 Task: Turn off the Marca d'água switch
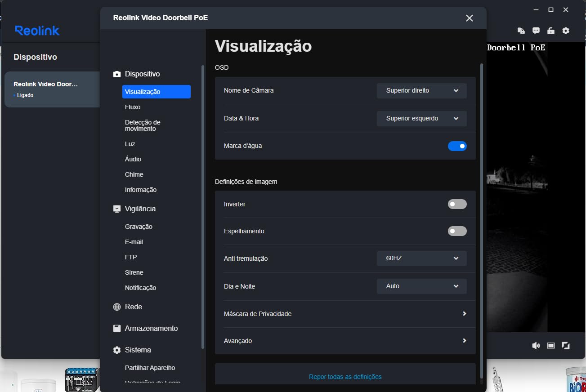457,146
